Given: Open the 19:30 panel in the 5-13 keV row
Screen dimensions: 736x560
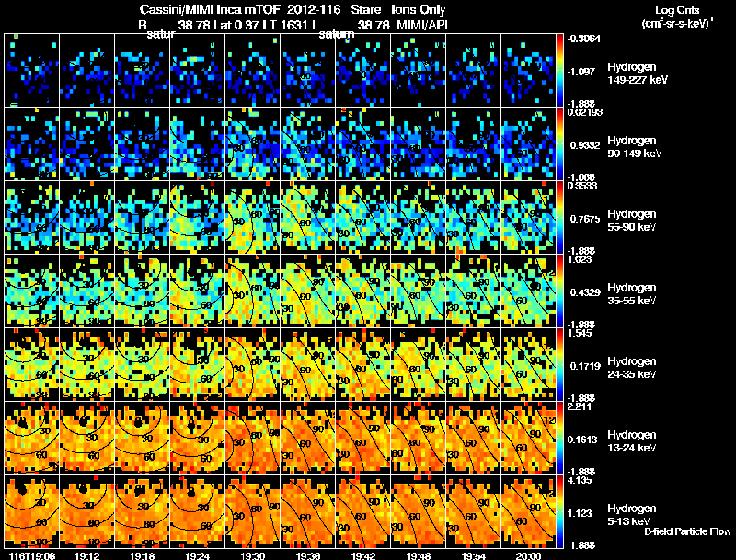Looking at the screenshot, I should coord(252,512).
